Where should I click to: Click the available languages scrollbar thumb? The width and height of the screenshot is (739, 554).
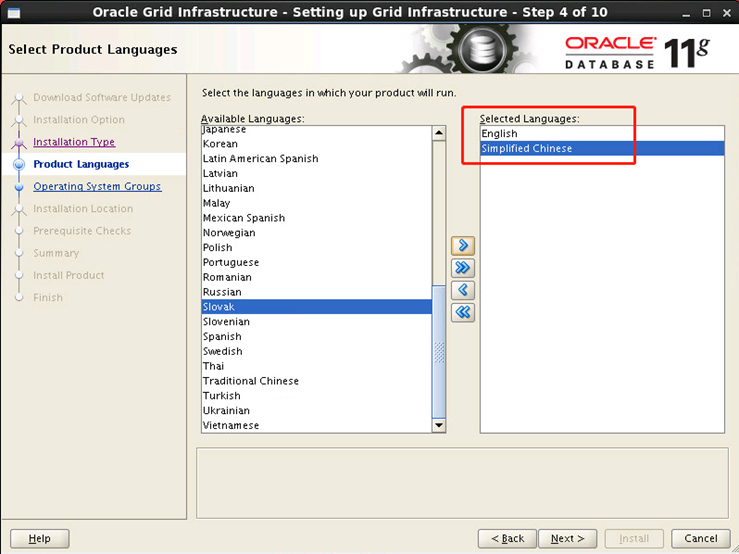coord(439,351)
